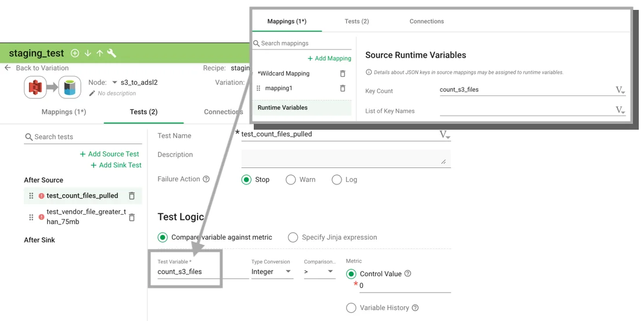Click the up arrow icon beside staging_test
The width and height of the screenshot is (644, 321).
pos(99,53)
